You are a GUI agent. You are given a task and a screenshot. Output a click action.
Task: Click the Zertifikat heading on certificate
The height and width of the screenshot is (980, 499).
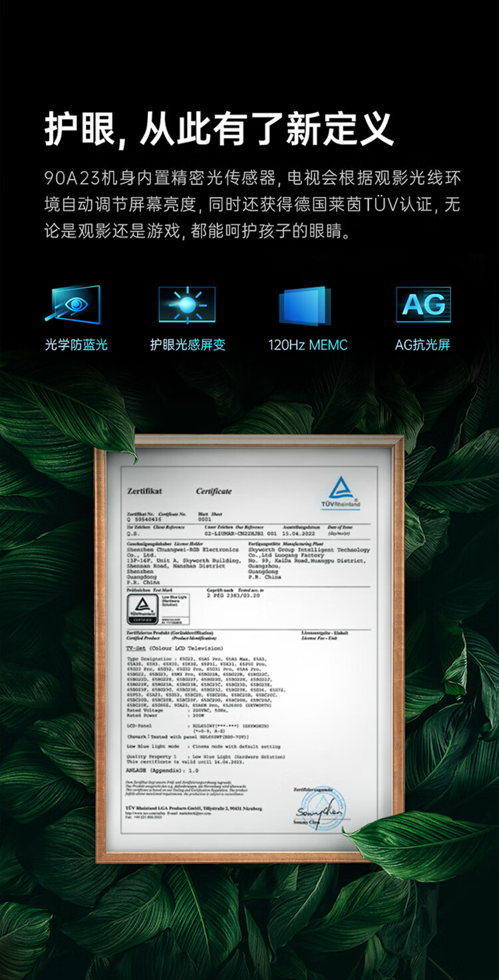(144, 491)
